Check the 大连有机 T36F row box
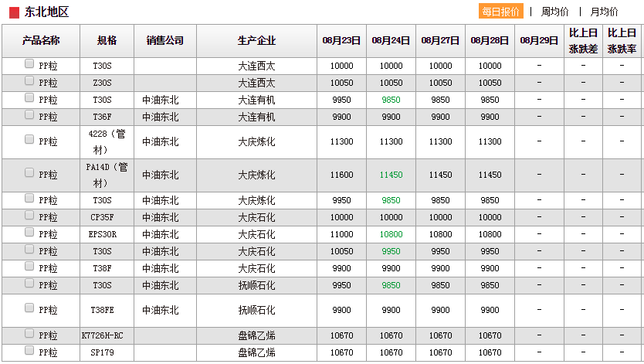 [29, 114]
